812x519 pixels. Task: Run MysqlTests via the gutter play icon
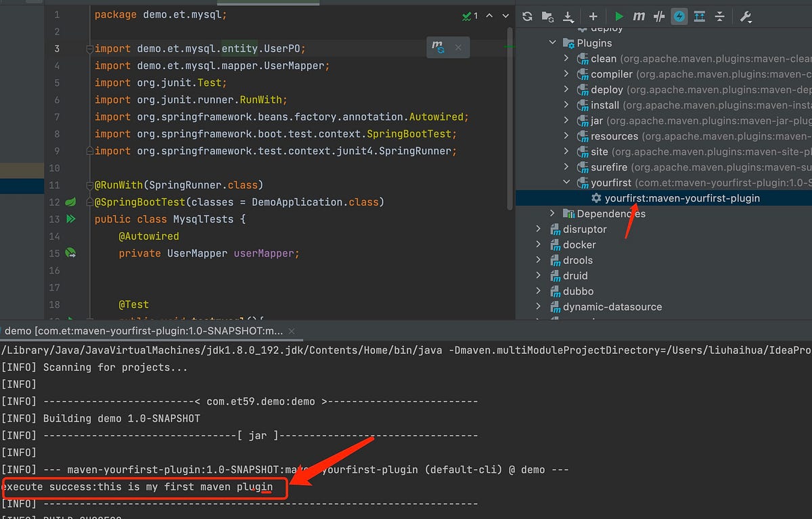[x=70, y=219]
